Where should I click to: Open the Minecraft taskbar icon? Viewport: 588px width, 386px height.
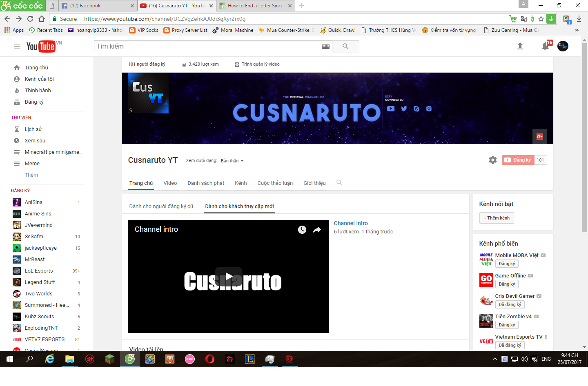coord(110,359)
